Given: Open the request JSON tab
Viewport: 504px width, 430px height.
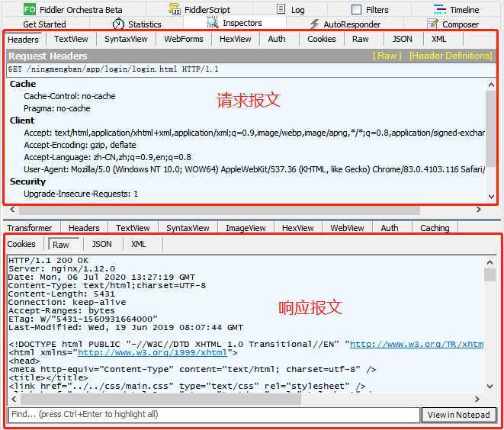Looking at the screenshot, I should click(402, 39).
